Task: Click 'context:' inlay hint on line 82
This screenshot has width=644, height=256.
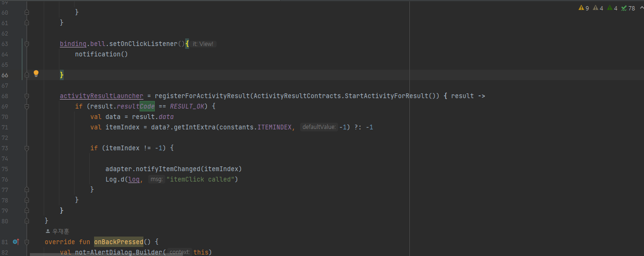Action: pyautogui.click(x=179, y=252)
